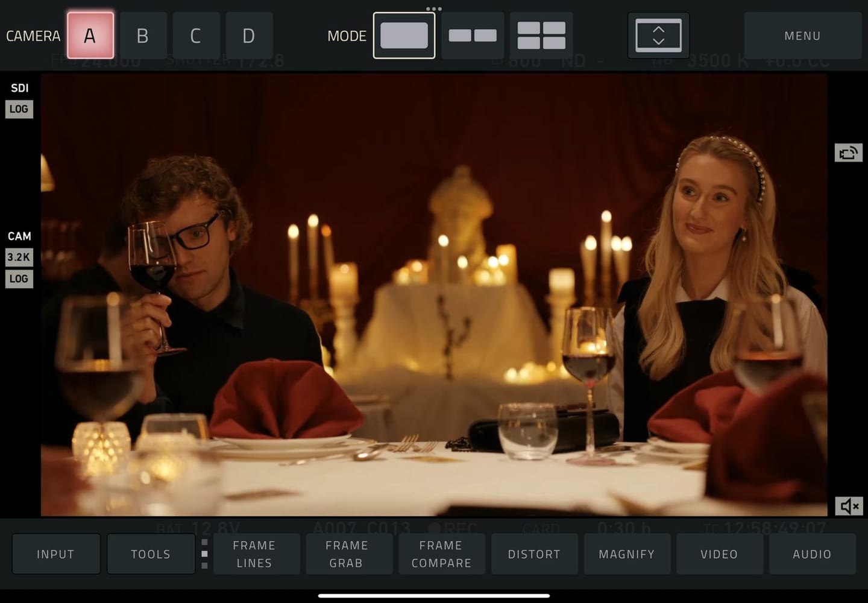Viewport: 868px width, 603px height.
Task: Click the toolbar page indicator dots
Action: tap(204, 554)
